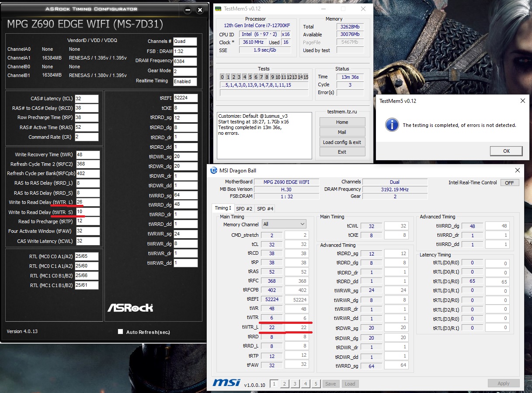Switch to the Timing I tab

pos(223,208)
